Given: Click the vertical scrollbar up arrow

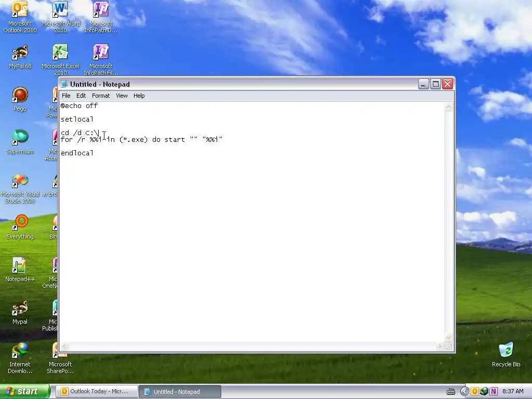Looking at the screenshot, I should (448, 107).
